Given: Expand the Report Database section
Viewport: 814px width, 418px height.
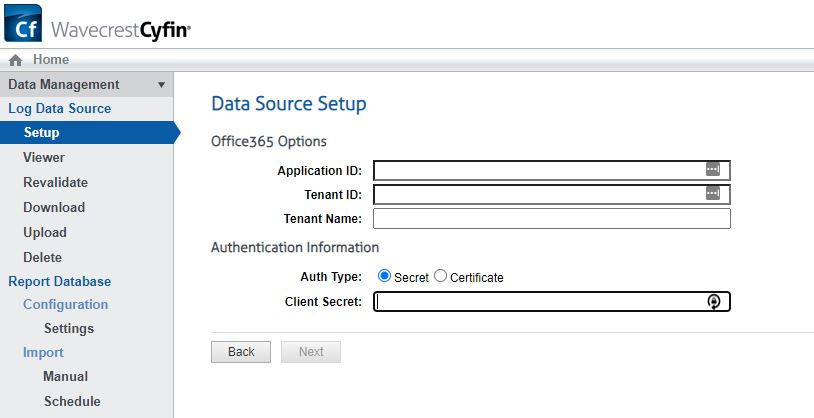Looking at the screenshot, I should pyautogui.click(x=59, y=281).
